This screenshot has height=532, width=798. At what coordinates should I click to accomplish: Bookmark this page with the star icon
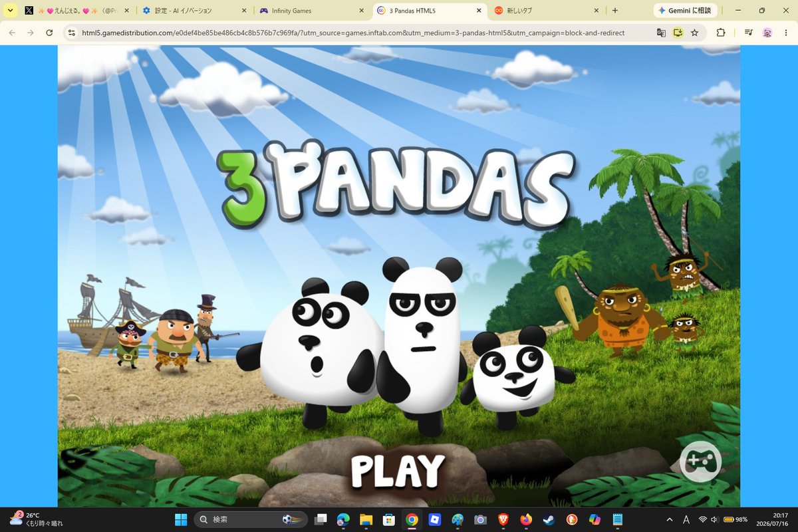pyautogui.click(x=694, y=33)
